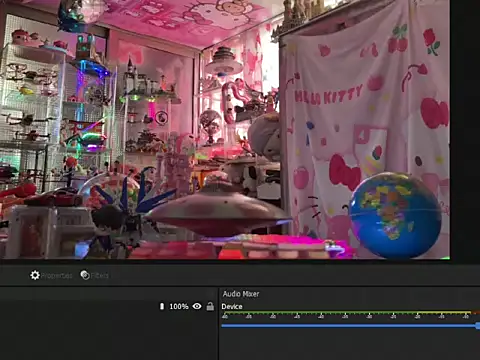
Task: Click the Properties text label
Action: click(x=57, y=276)
